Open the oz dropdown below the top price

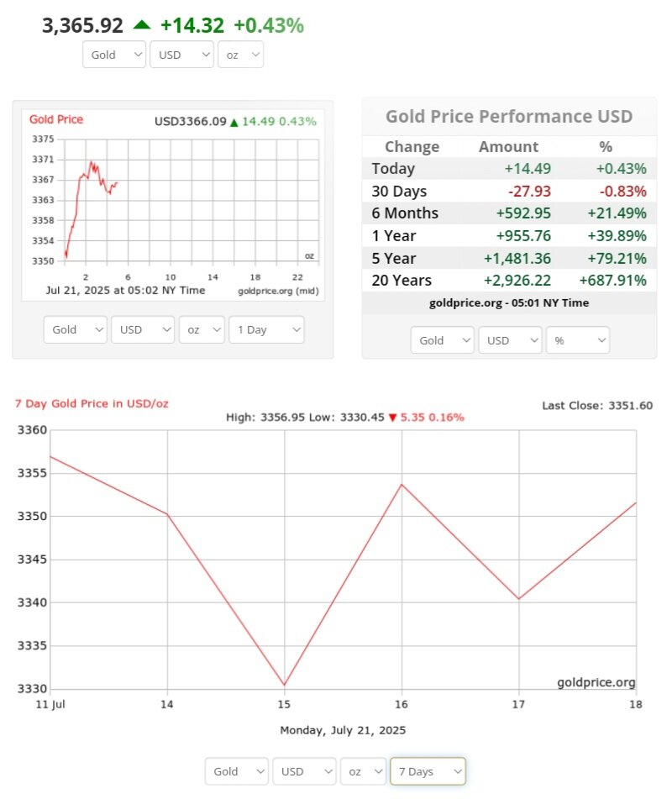pyautogui.click(x=240, y=55)
